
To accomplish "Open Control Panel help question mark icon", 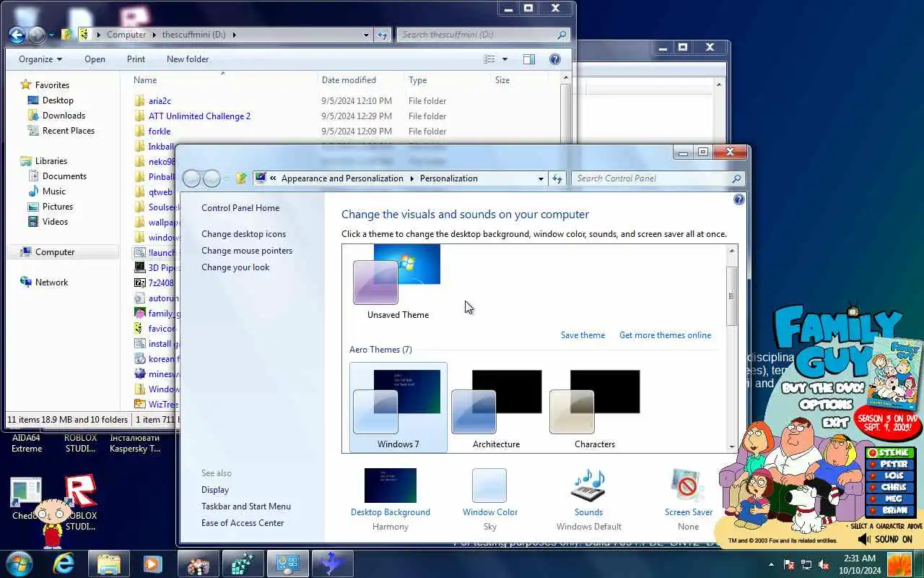I will coord(738,199).
